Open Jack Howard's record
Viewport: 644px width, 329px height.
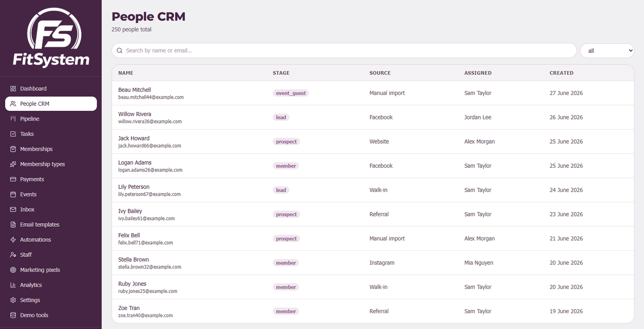coord(373,142)
